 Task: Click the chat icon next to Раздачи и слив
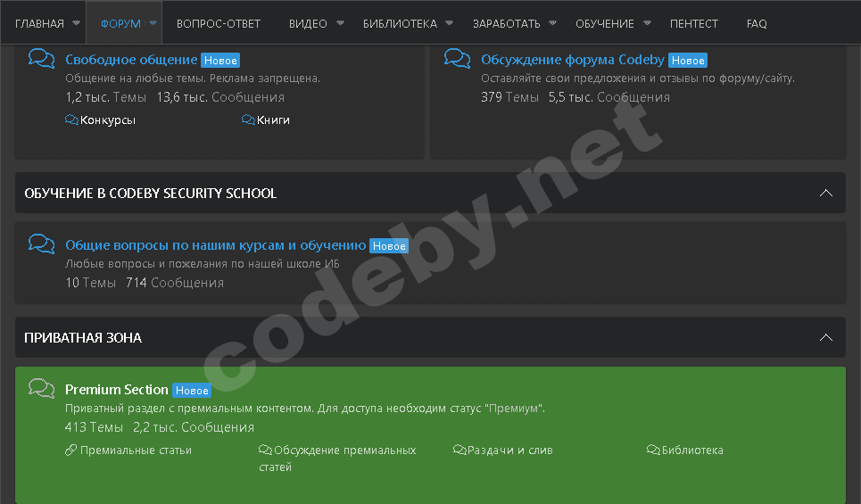[x=459, y=450]
